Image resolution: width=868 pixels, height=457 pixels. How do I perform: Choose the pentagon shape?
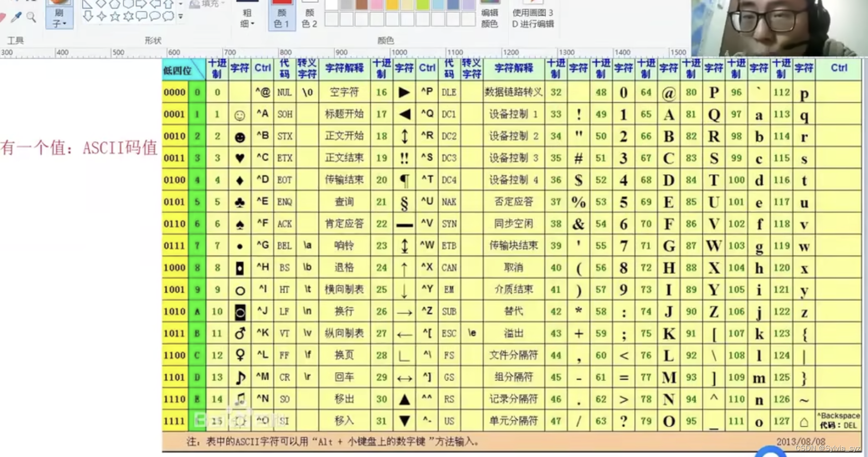point(115,5)
